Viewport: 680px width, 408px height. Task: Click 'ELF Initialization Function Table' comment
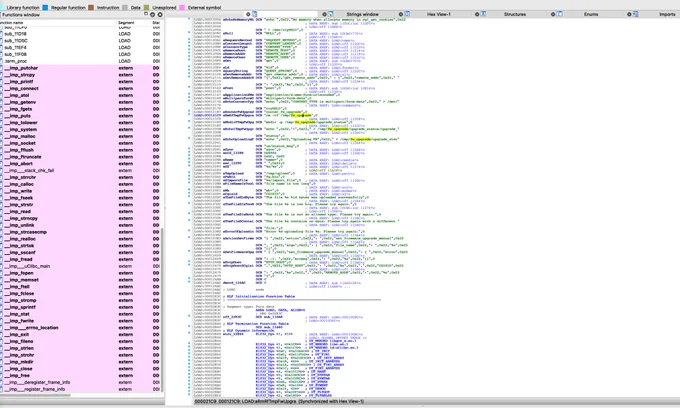[262, 297]
